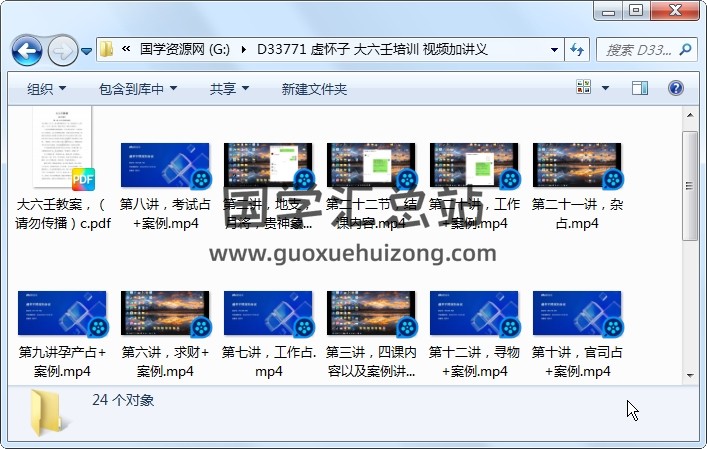
Task: Select the 国学资源网 (G:) breadcrumb
Action: point(184,49)
